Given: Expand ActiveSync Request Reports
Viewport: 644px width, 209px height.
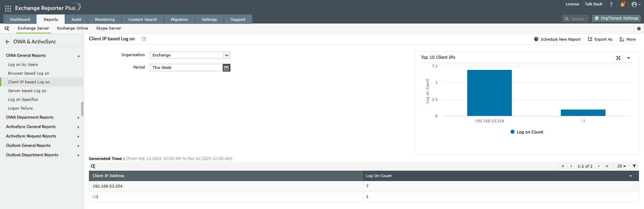Looking at the screenshot, I should pyautogui.click(x=42, y=136).
